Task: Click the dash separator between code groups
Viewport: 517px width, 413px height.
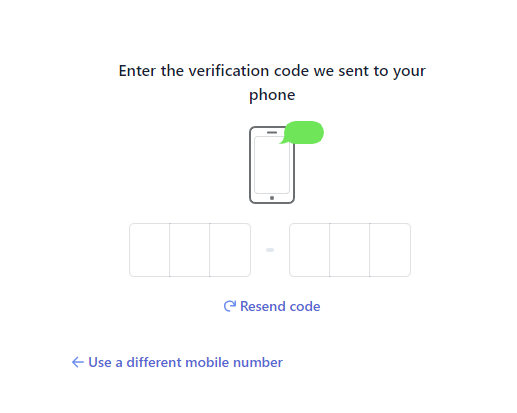Action: coord(270,250)
